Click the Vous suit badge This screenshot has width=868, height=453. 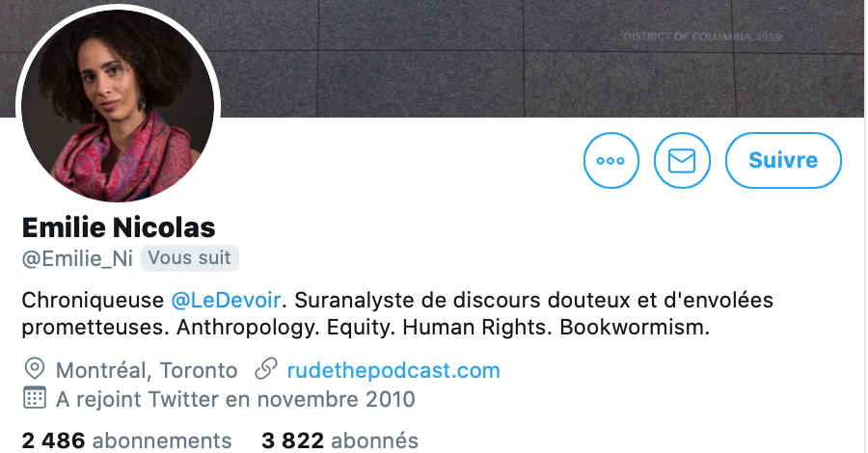tap(190, 258)
